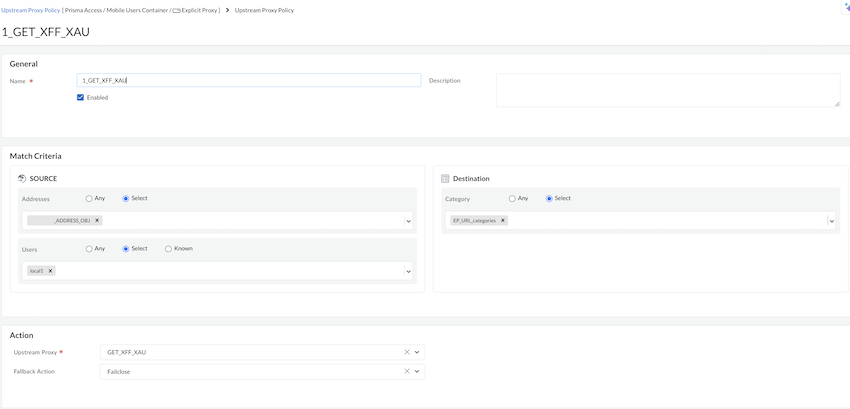Expand the Category selection dropdown
850x409 pixels.
(831, 221)
